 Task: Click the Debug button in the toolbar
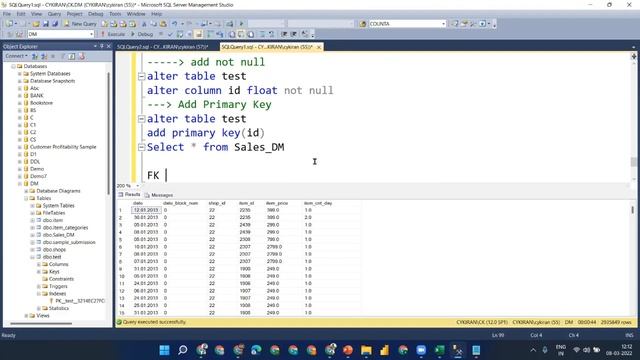[x=142, y=34]
